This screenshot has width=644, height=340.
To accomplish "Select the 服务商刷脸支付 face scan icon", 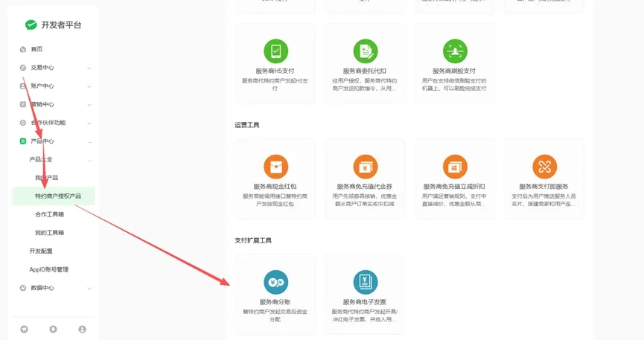I will pyautogui.click(x=454, y=51).
